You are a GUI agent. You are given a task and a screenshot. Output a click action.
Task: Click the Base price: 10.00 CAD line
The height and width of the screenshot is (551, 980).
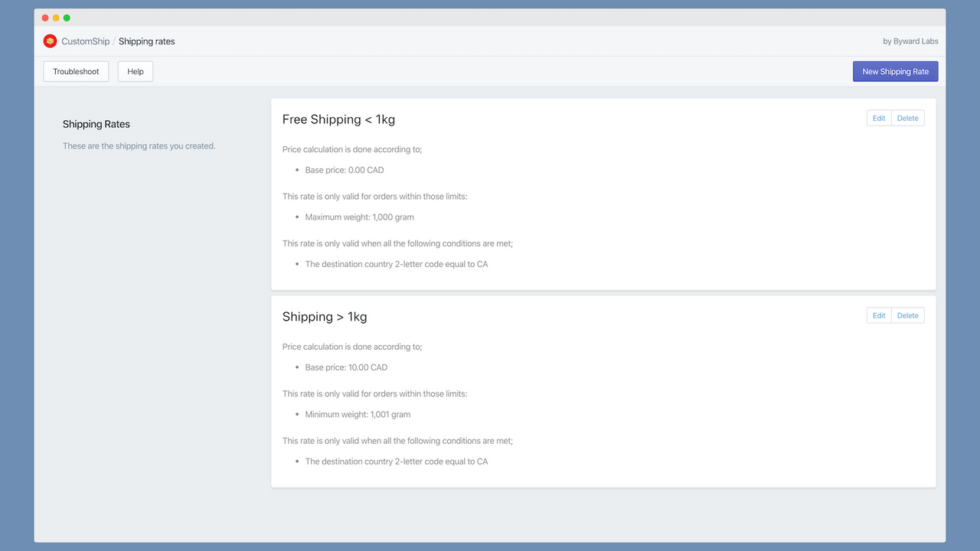click(346, 367)
